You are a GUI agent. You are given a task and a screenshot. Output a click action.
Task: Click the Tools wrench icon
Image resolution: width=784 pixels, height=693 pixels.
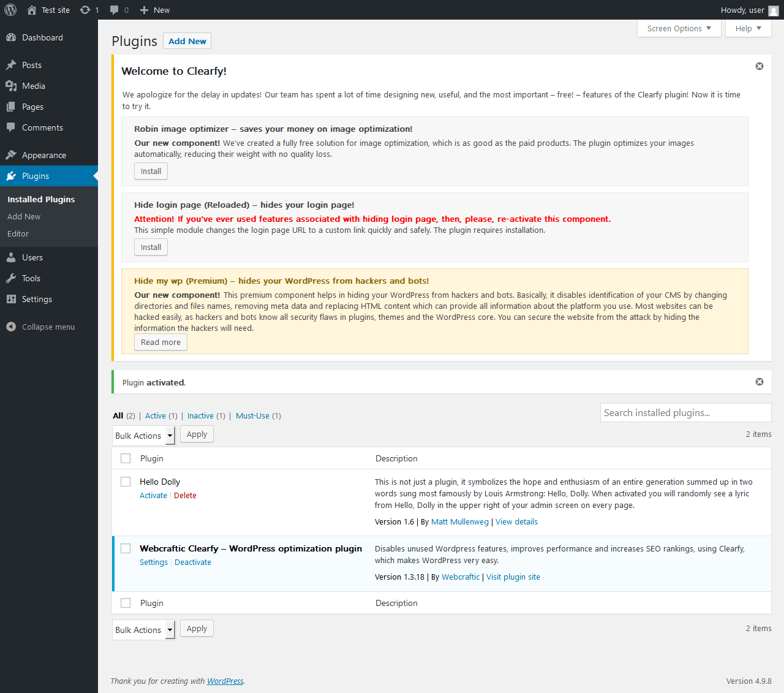11,278
